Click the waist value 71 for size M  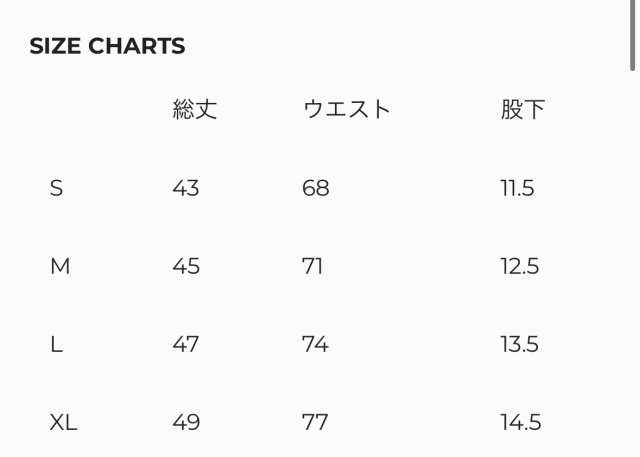coord(312,266)
